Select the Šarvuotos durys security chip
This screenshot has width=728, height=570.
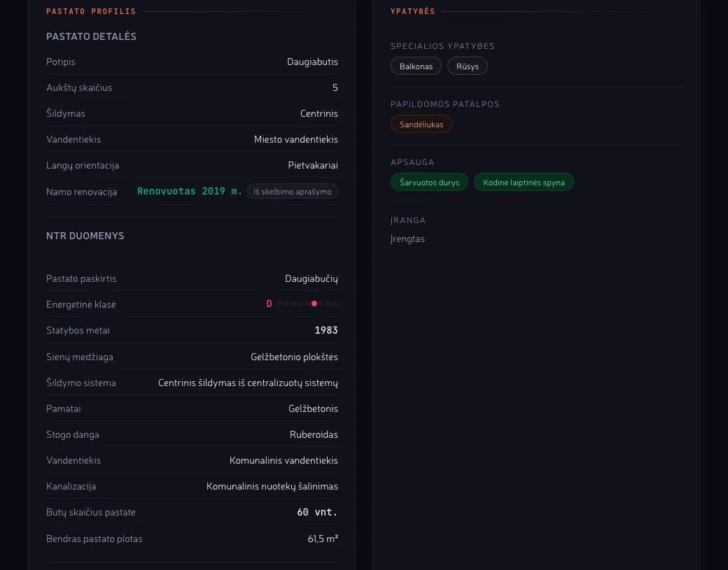click(x=429, y=183)
